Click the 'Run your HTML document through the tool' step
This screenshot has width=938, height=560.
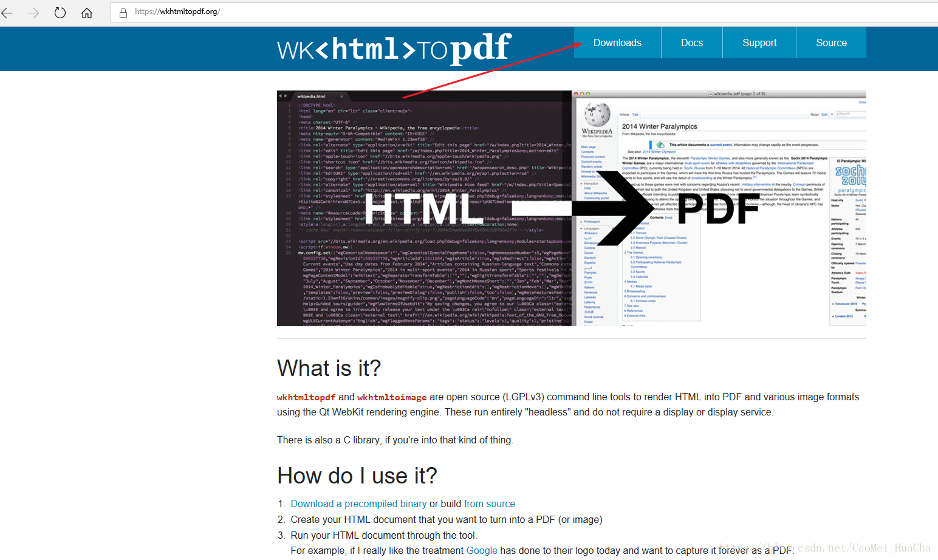(x=384, y=535)
